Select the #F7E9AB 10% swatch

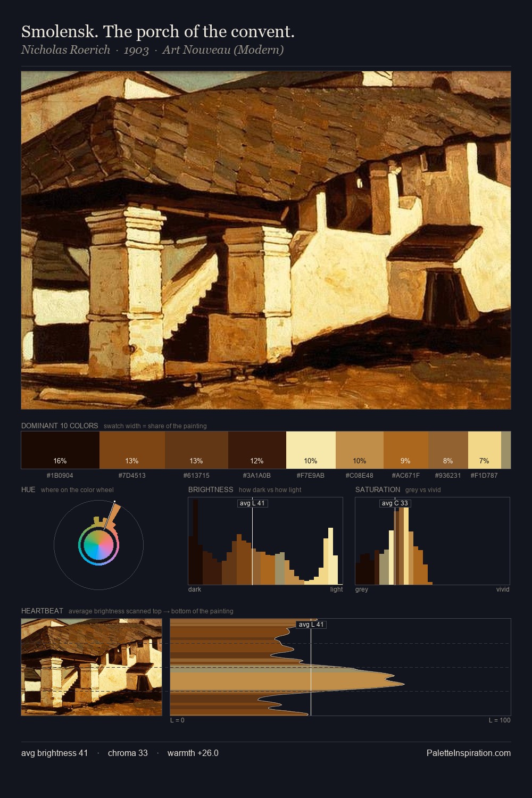311,450
